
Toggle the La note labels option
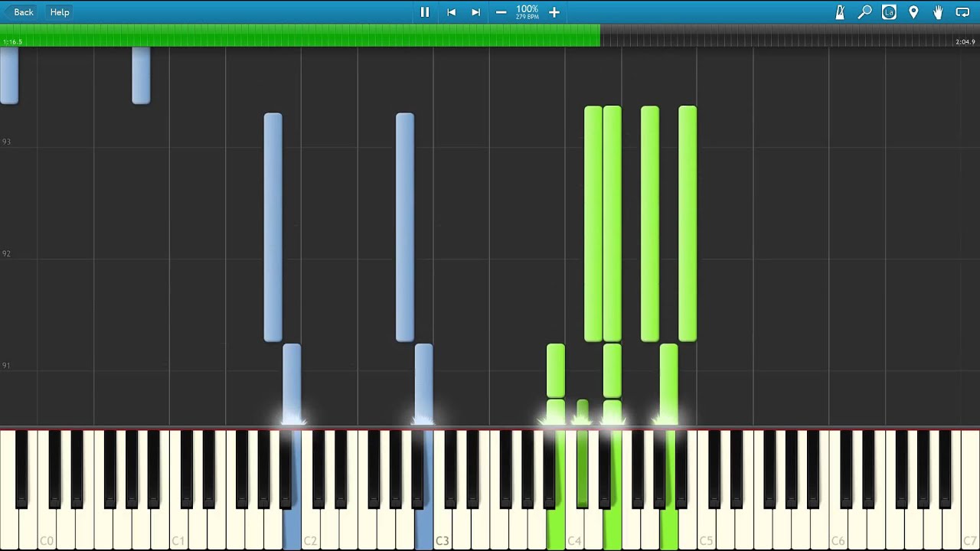click(889, 12)
